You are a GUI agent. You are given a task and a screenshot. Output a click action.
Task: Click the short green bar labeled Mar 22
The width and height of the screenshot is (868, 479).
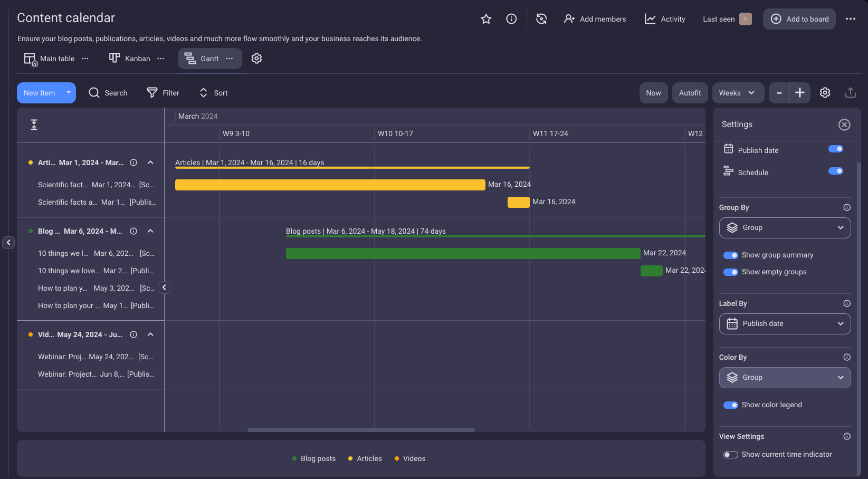[x=652, y=271]
